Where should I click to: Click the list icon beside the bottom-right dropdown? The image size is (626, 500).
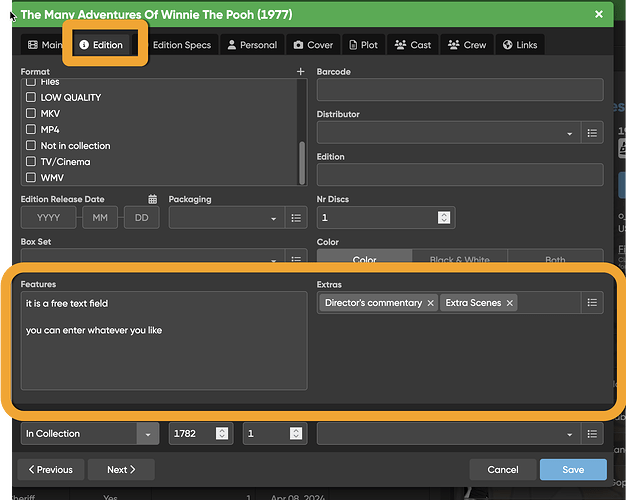593,434
